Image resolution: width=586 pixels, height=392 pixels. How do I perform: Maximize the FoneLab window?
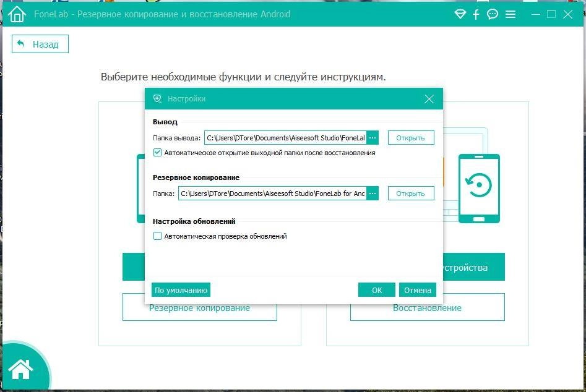pos(551,14)
